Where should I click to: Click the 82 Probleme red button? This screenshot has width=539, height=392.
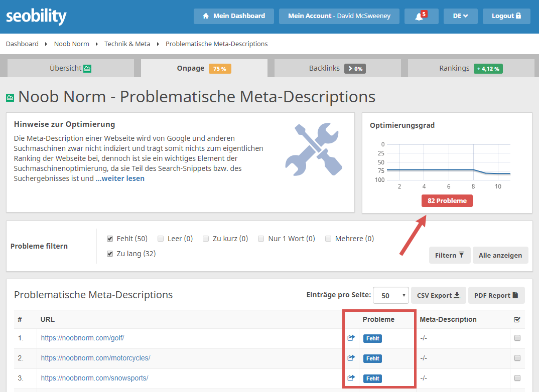447,201
